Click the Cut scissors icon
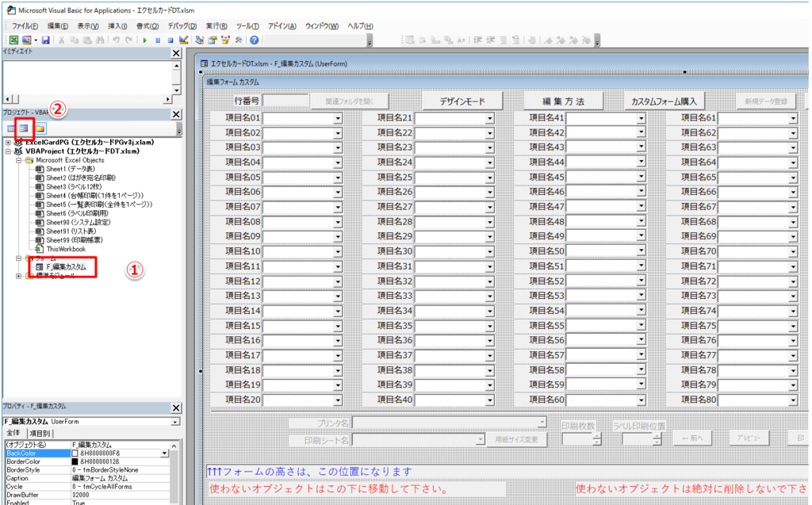812x505 pixels. click(61, 40)
